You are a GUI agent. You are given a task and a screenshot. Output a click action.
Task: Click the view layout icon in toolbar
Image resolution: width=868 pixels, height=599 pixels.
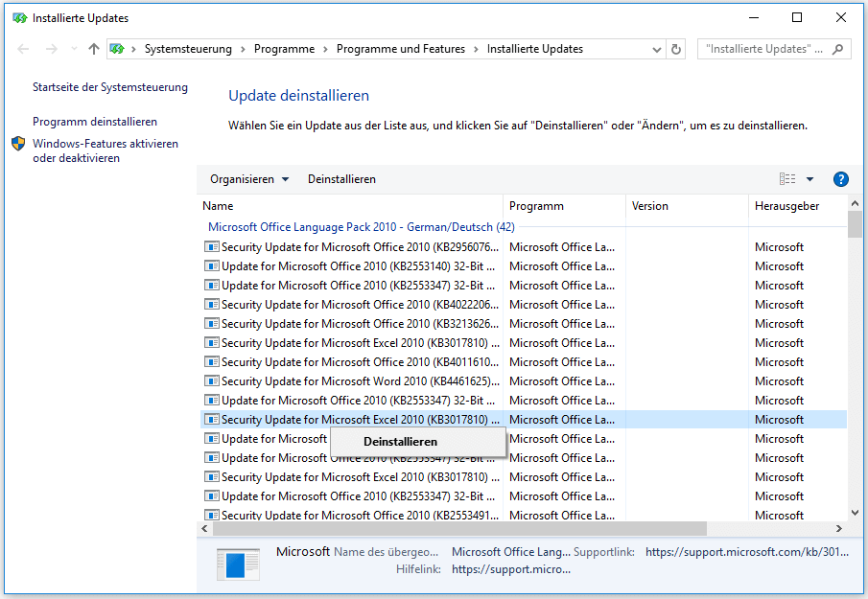tap(787, 179)
